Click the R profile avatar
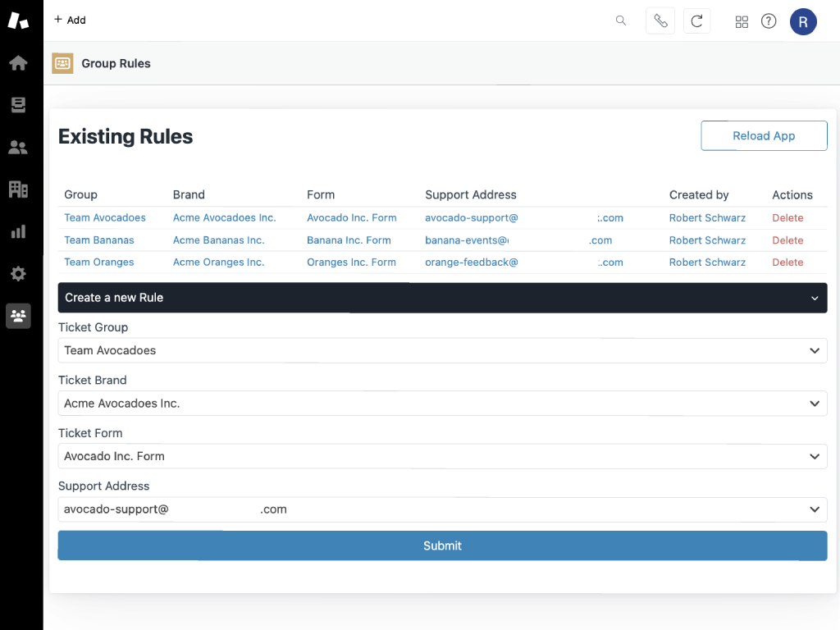 [x=803, y=21]
